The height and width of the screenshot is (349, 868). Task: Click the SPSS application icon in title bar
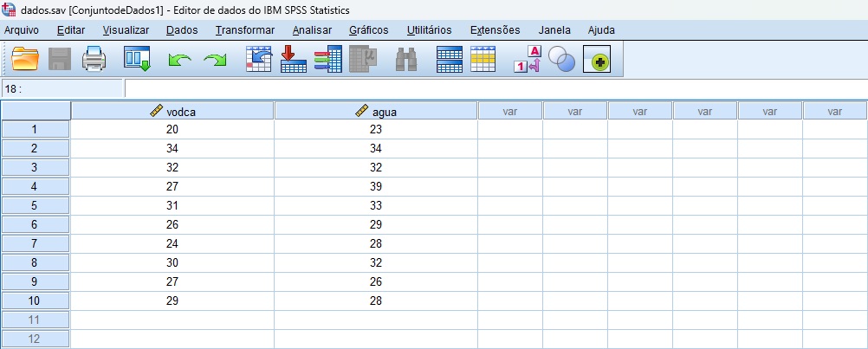click(9, 10)
